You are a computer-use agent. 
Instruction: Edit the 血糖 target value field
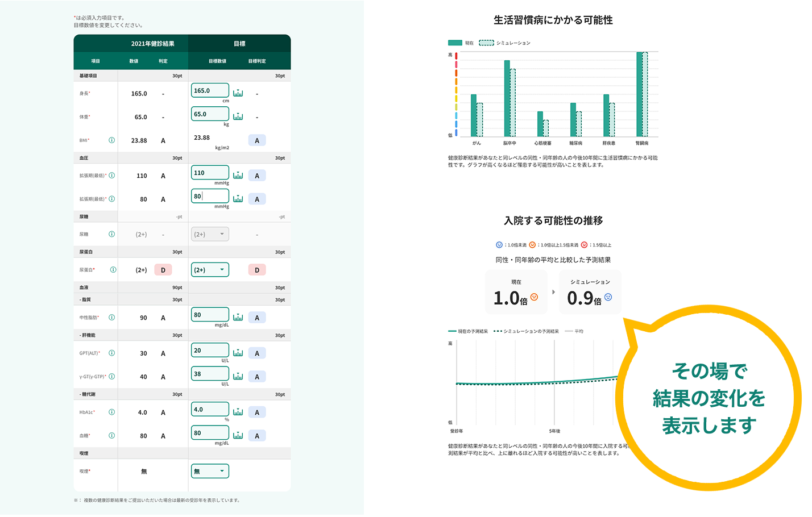click(x=210, y=433)
